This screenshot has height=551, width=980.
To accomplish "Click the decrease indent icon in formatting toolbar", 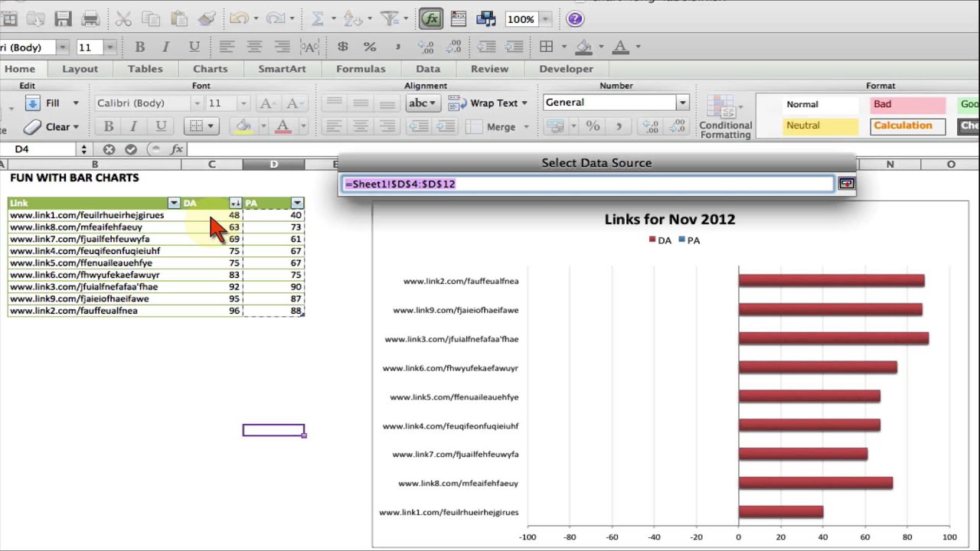I will pos(485,47).
